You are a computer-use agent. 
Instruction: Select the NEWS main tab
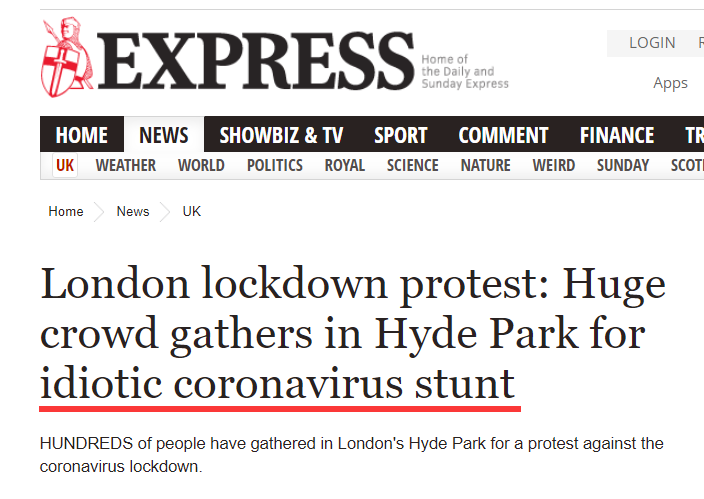pos(164,135)
